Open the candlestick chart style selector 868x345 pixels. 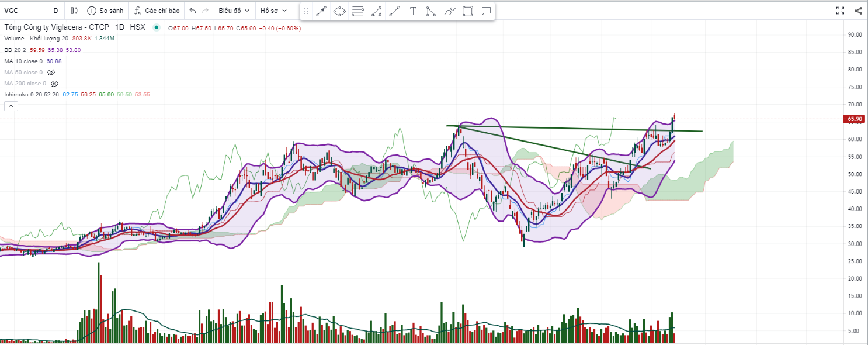73,11
